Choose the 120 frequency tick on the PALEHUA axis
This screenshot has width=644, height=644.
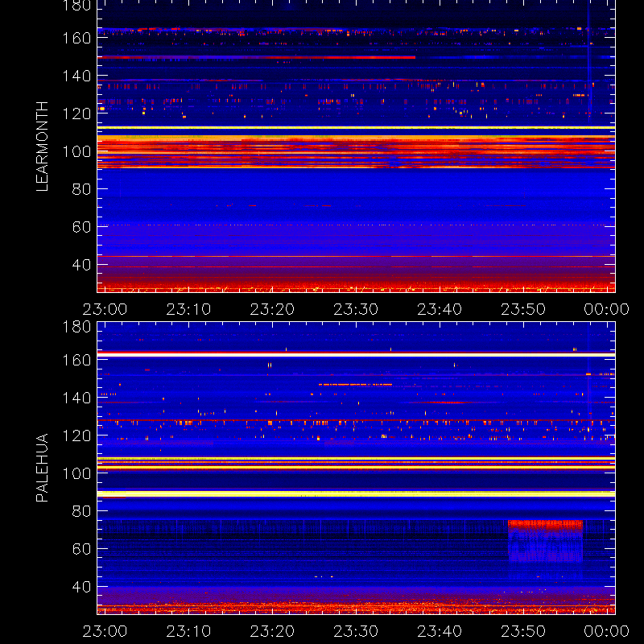pos(76,436)
